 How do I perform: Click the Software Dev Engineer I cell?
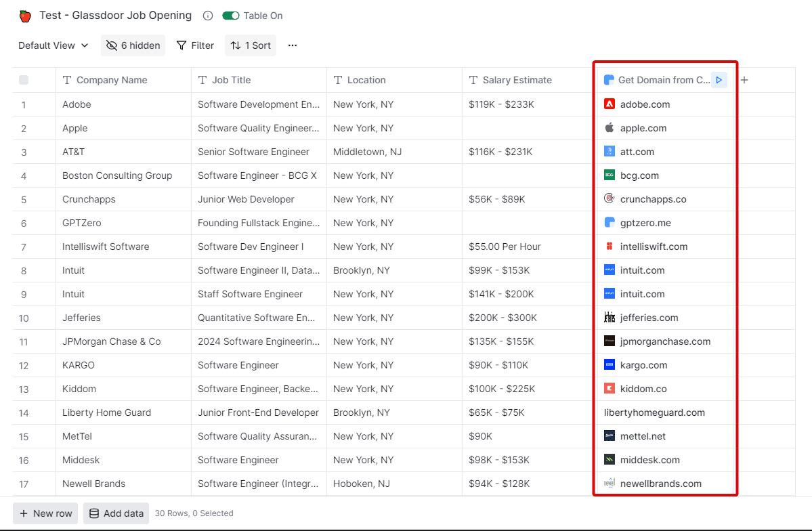[259, 247]
